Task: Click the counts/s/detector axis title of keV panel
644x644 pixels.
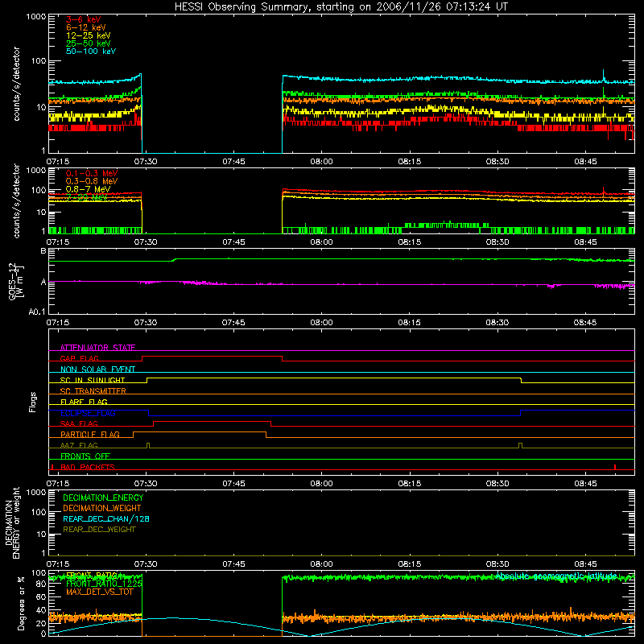Action: click(16, 84)
